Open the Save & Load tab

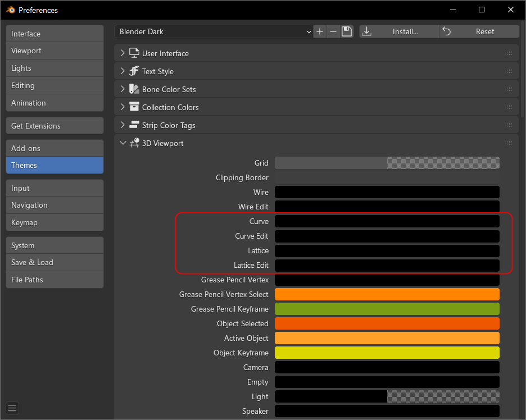pos(55,262)
